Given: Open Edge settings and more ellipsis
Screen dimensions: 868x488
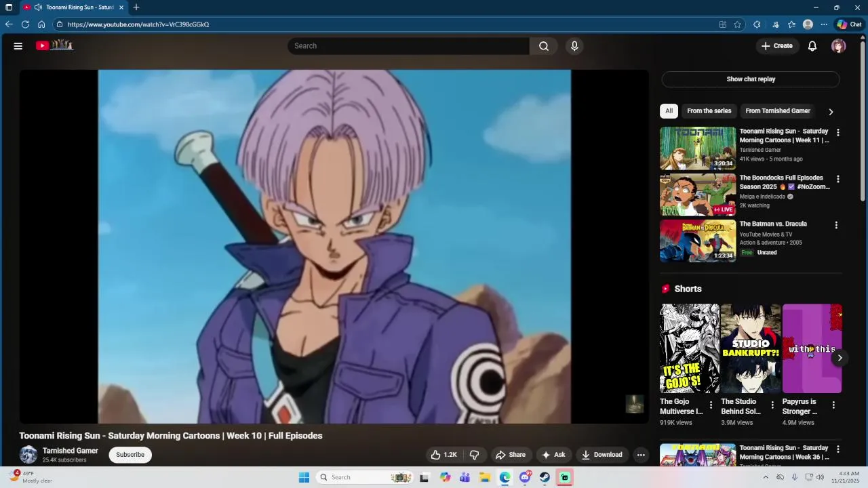Looking at the screenshot, I should [824, 24].
